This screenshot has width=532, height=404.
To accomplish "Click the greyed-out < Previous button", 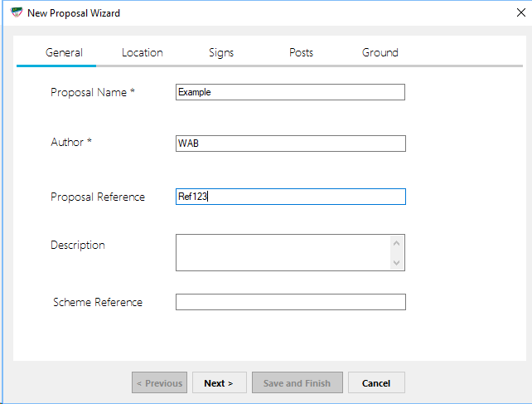I will coord(159,382).
